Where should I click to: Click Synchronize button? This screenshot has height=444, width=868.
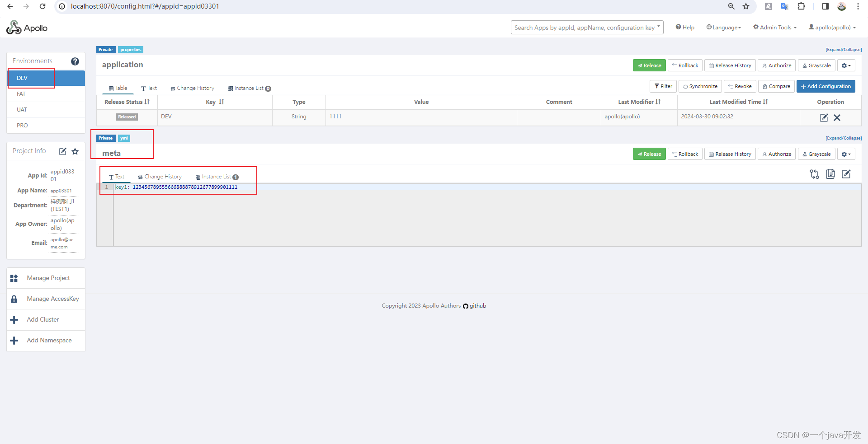tap(700, 86)
